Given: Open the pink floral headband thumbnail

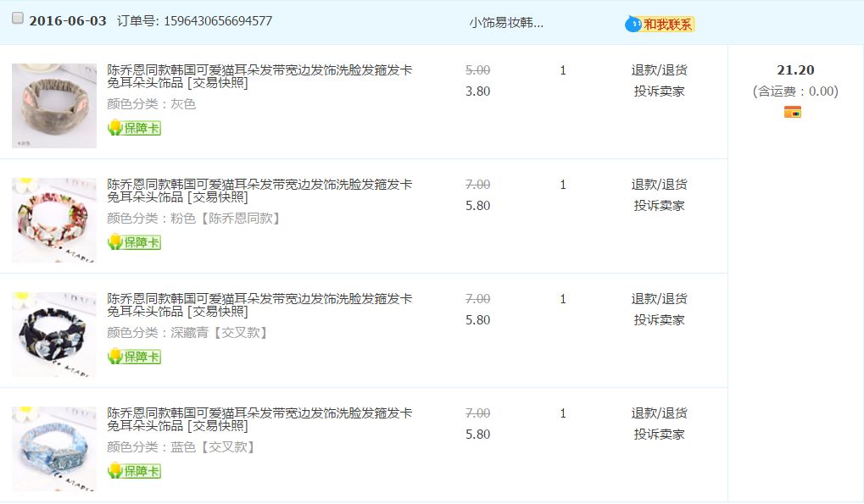Looking at the screenshot, I should pyautogui.click(x=54, y=220).
